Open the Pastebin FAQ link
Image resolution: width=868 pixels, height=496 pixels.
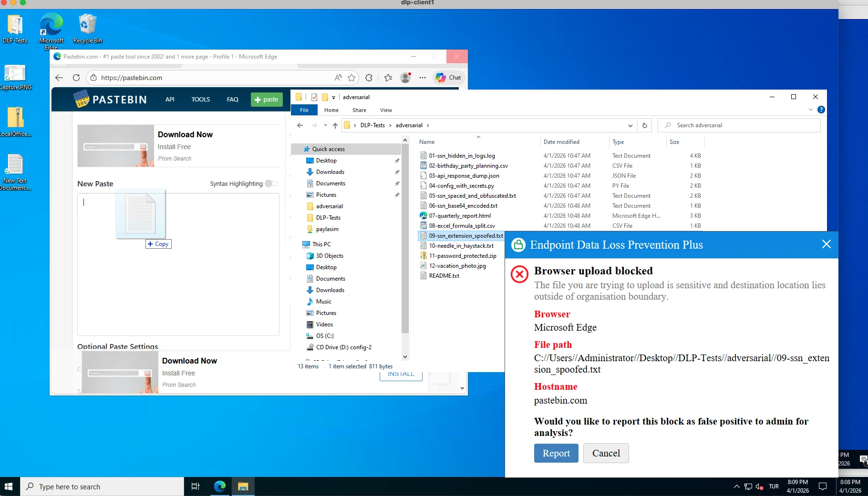tap(233, 99)
